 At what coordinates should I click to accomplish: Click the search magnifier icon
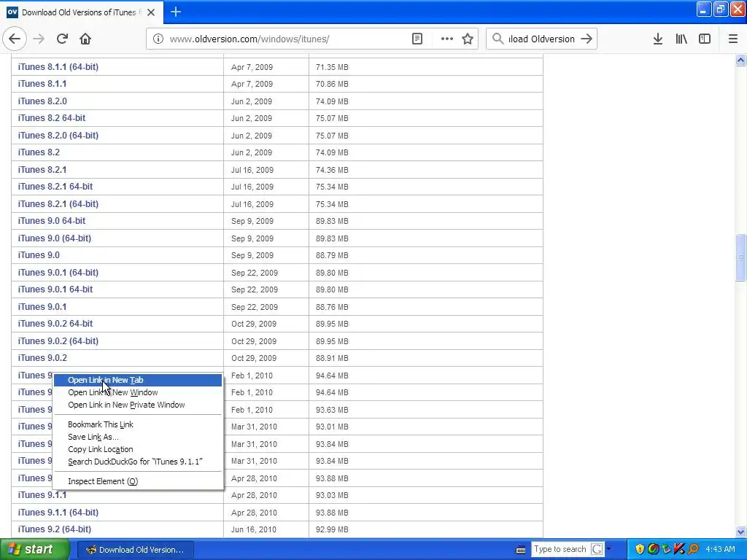(x=498, y=39)
